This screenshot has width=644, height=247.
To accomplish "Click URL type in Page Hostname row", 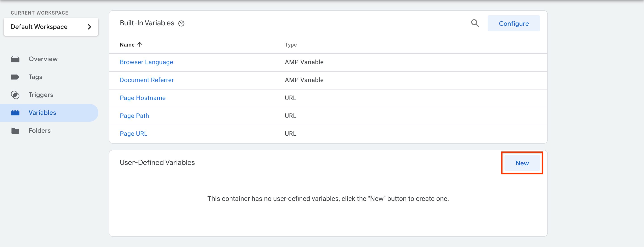I will coord(290,98).
